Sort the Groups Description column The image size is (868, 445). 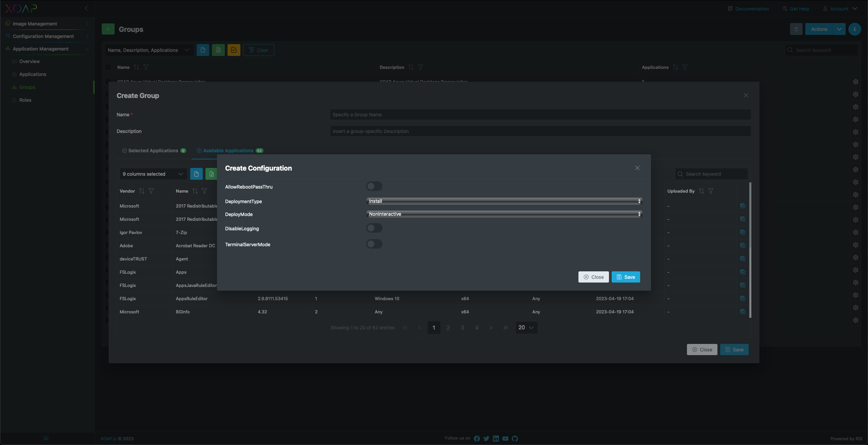pos(411,67)
